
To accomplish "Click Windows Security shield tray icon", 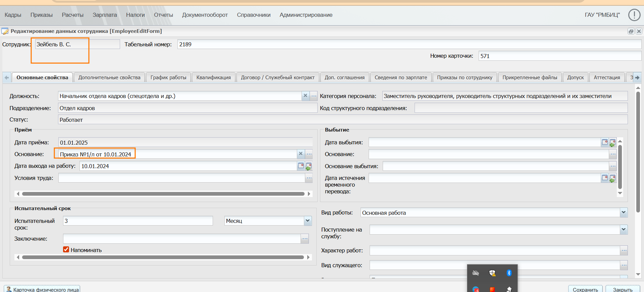I will click(492, 273).
